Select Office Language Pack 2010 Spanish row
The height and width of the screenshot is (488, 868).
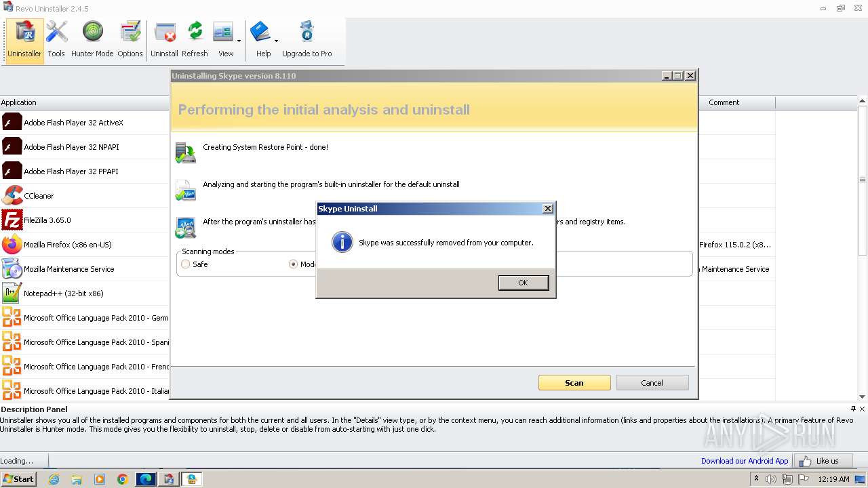click(85, 342)
